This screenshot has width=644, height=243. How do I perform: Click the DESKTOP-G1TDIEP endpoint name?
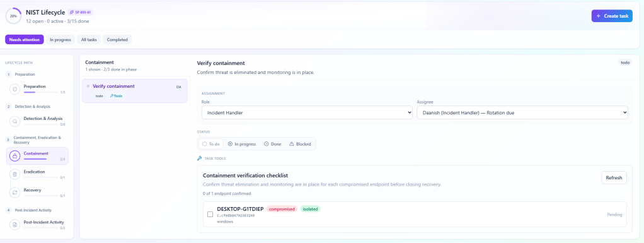point(240,209)
